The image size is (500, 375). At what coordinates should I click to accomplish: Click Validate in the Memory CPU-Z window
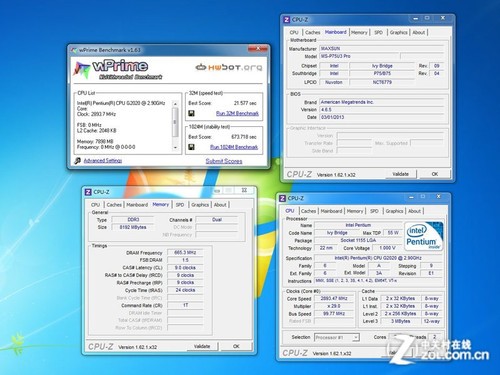click(x=202, y=346)
